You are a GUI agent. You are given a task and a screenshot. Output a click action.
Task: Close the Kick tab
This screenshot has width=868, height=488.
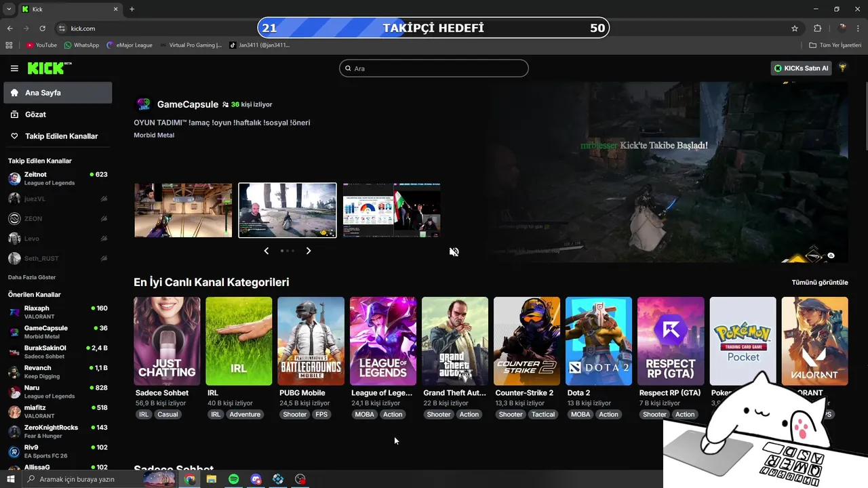(115, 9)
